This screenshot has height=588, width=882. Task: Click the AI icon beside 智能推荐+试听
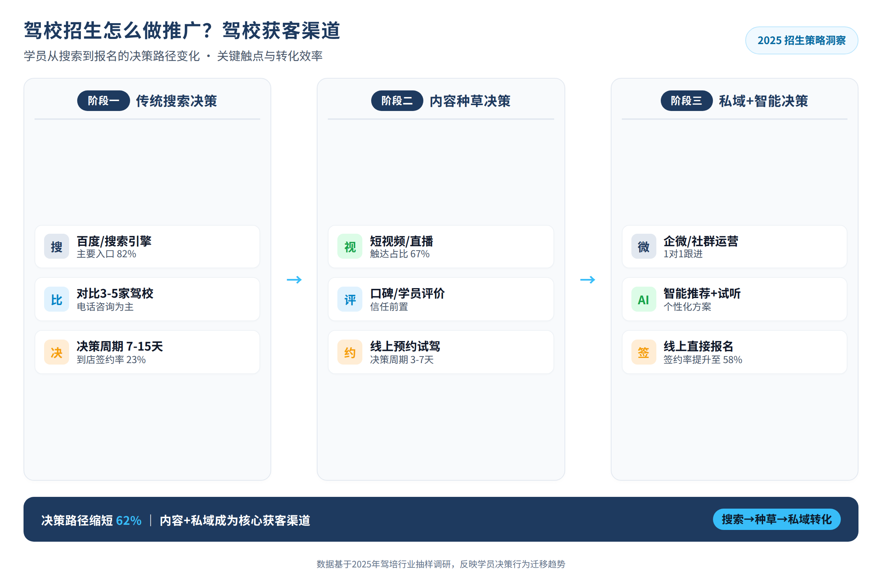pos(644,300)
